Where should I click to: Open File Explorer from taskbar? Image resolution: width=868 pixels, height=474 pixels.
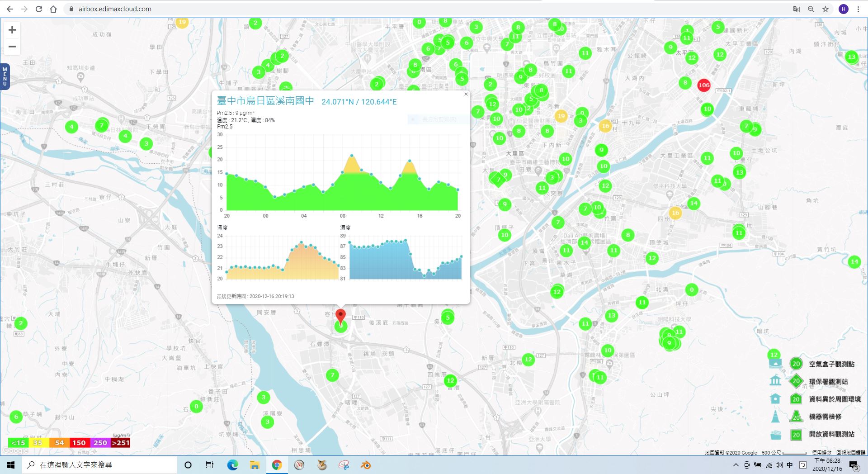pos(255,465)
